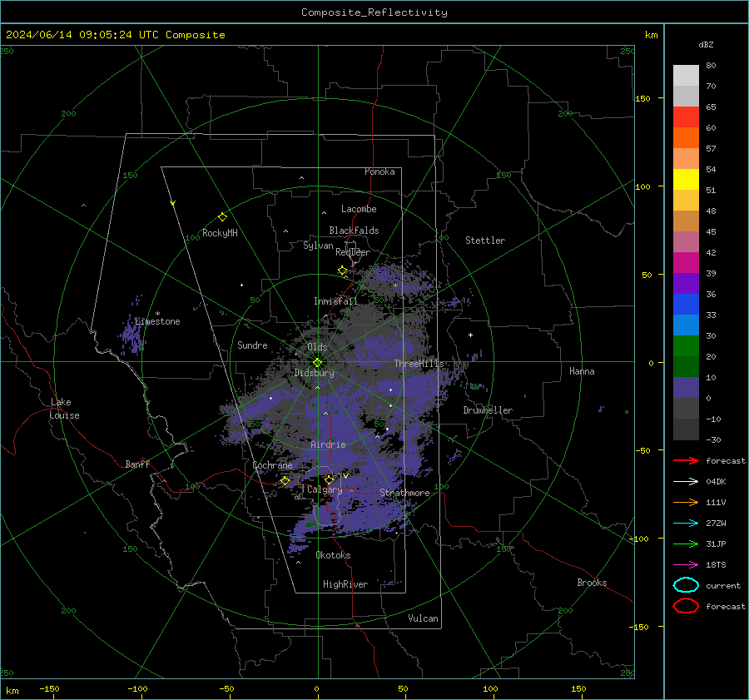Screen dimensions: 749x700
Task: Click the Lacombe city label
Action: tap(359, 209)
